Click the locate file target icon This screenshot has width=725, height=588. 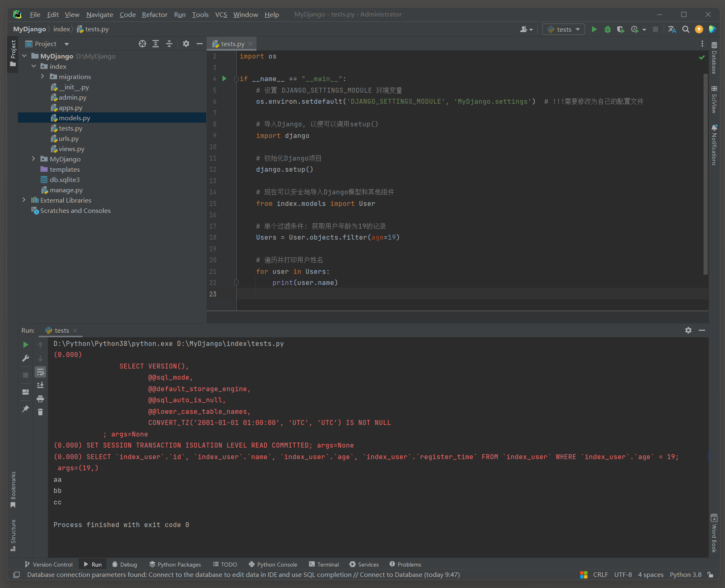[142, 44]
